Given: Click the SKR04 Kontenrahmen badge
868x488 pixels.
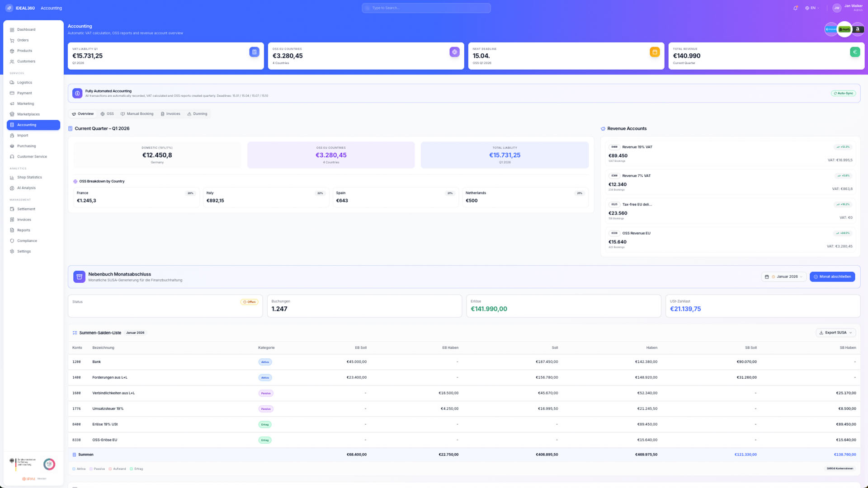Looking at the screenshot, I should (x=840, y=469).
